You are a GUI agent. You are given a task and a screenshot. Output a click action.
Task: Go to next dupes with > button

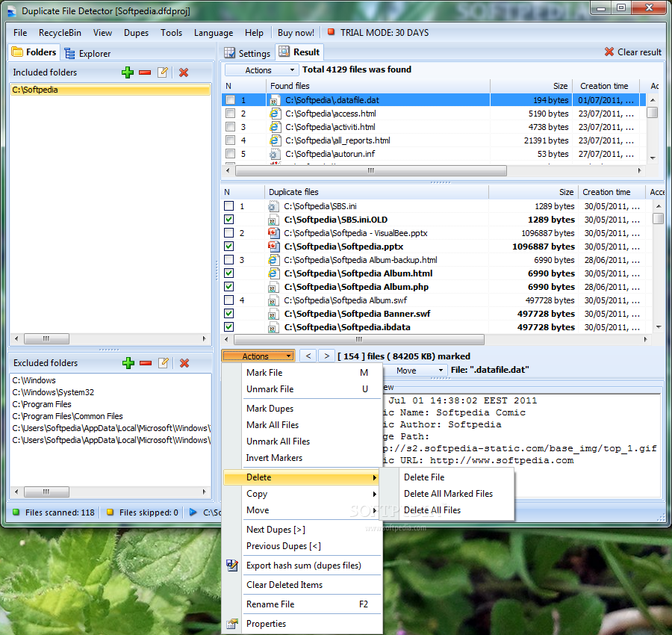326,356
